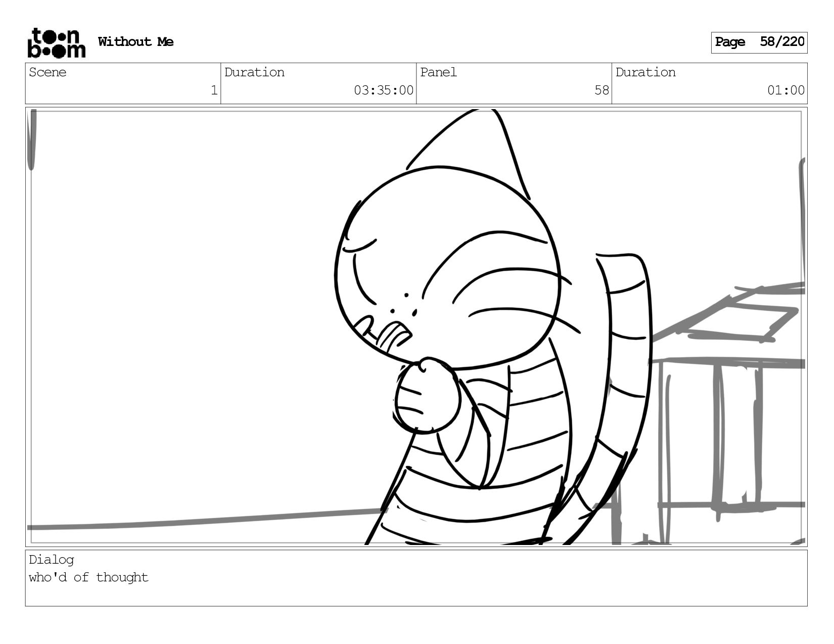Click scene number value '1'
This screenshot has width=834, height=644.
pos(214,90)
